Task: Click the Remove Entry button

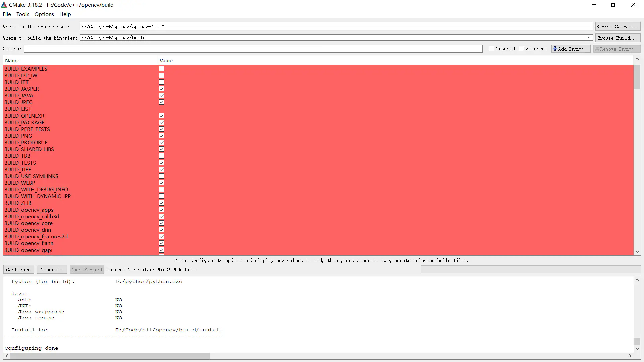Action: [x=616, y=49]
